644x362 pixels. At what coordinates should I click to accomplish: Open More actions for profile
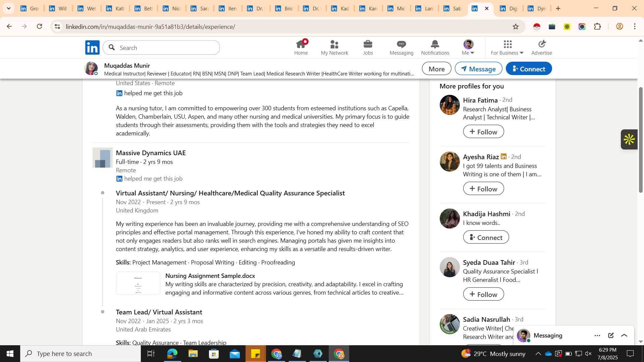436,69
